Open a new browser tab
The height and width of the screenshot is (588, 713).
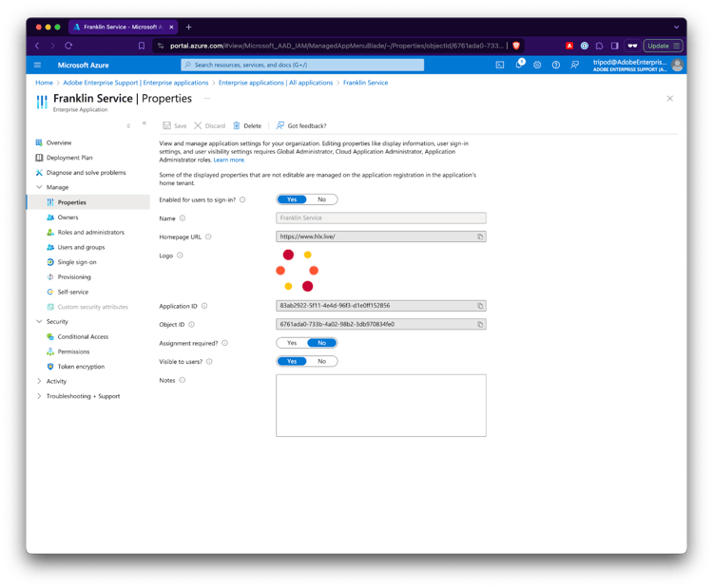coord(188,28)
